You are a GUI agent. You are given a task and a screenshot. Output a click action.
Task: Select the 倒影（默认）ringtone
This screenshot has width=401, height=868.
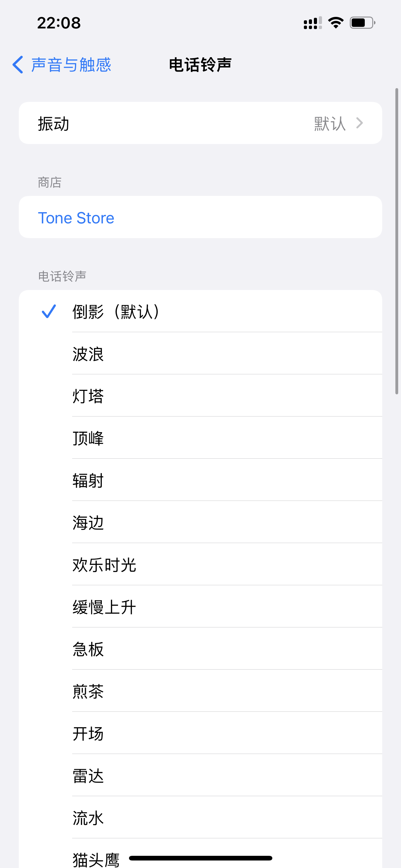[x=116, y=312]
